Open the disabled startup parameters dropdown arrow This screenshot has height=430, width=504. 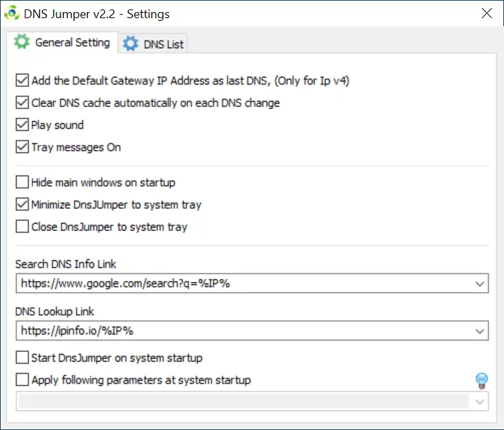point(480,401)
